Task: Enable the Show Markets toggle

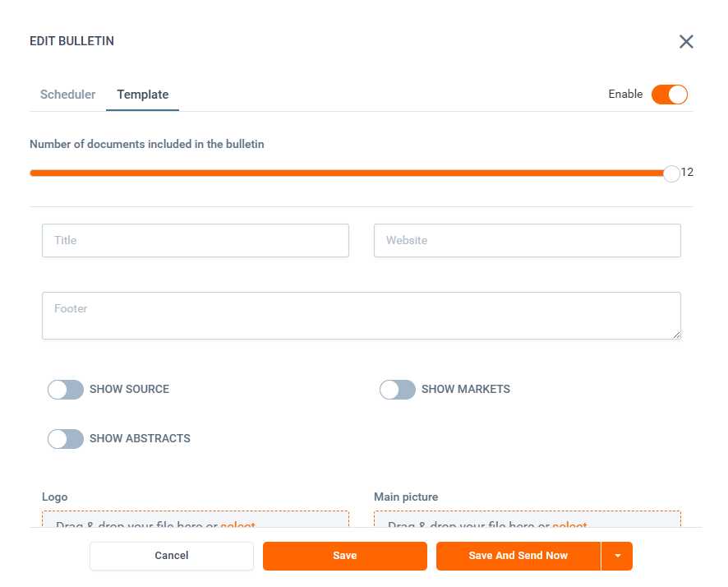Action: click(398, 390)
